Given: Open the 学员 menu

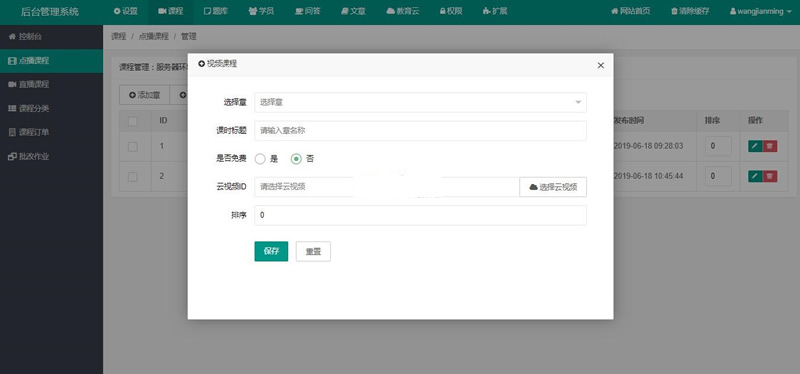Looking at the screenshot, I should (x=261, y=11).
